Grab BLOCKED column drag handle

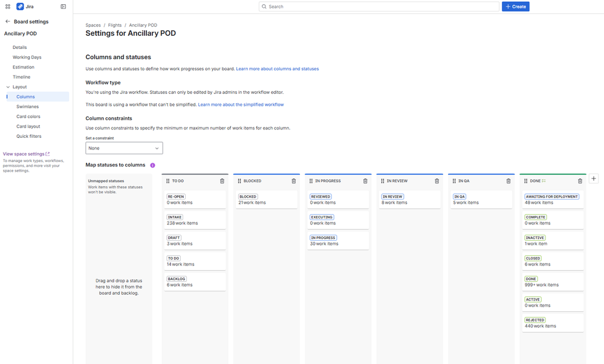coord(239,181)
